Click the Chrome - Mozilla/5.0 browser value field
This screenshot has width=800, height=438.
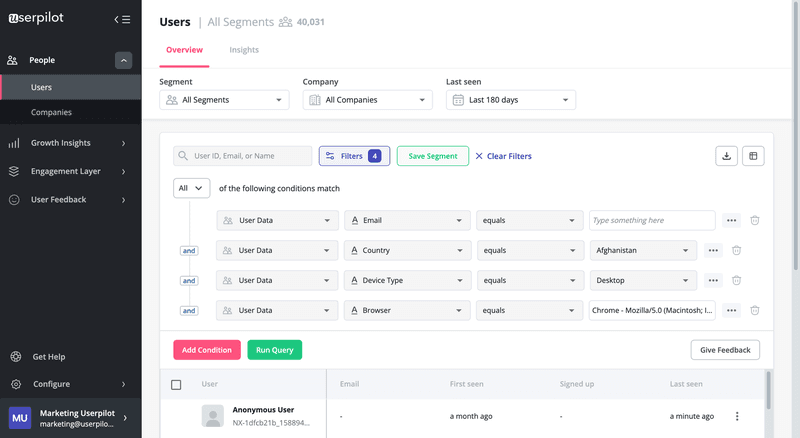652,310
